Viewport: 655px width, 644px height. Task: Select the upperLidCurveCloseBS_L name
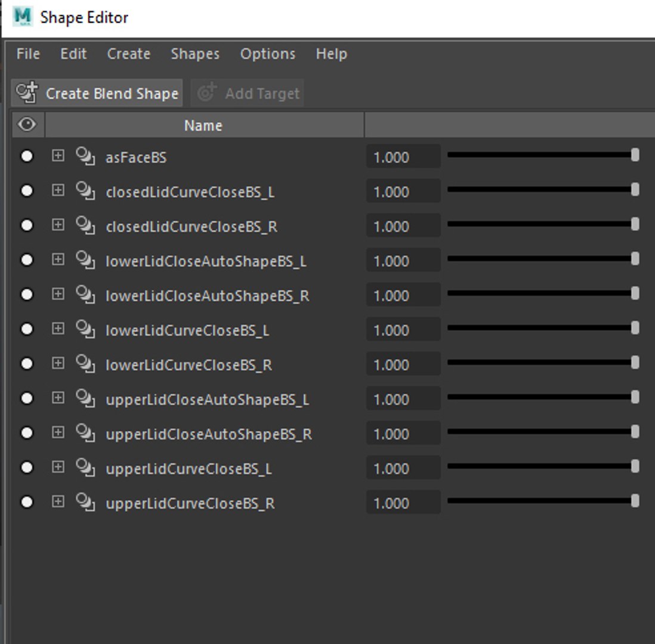click(x=189, y=469)
